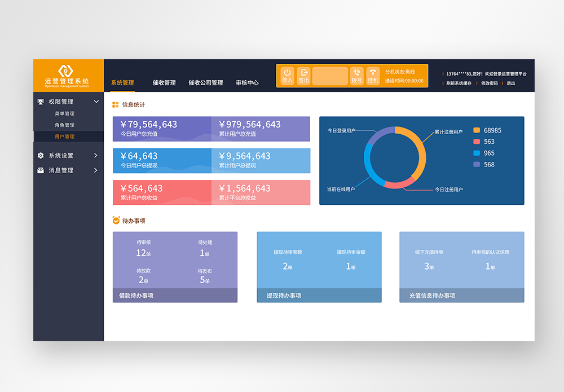Click the 消息管理 envelope icon
This screenshot has width=564, height=392.
click(x=41, y=170)
